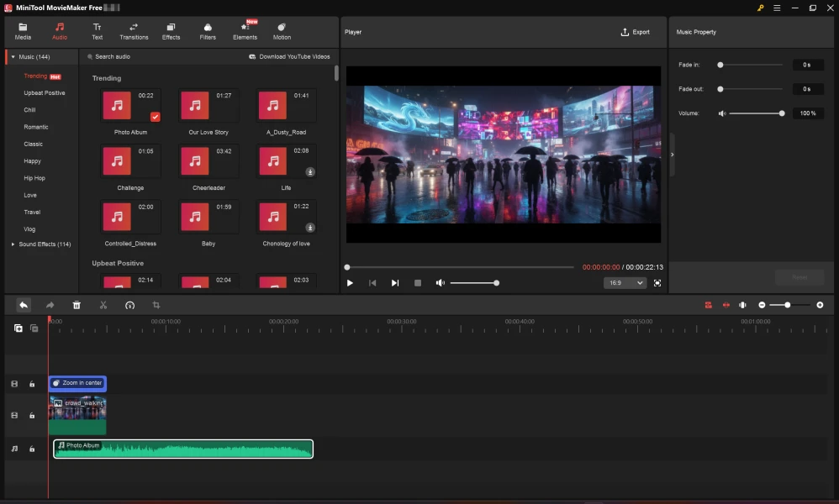Toggle lock on the audio track

pos(32,449)
